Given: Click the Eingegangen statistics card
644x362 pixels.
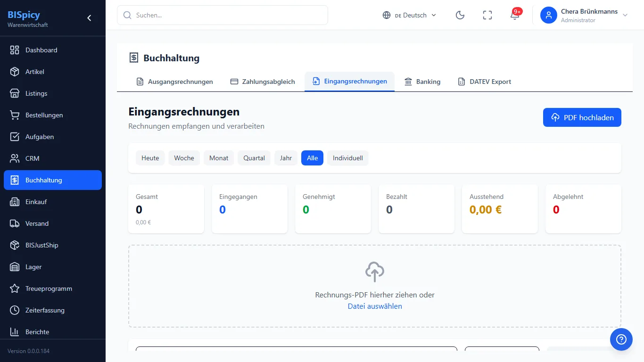Looking at the screenshot, I should tap(249, 209).
